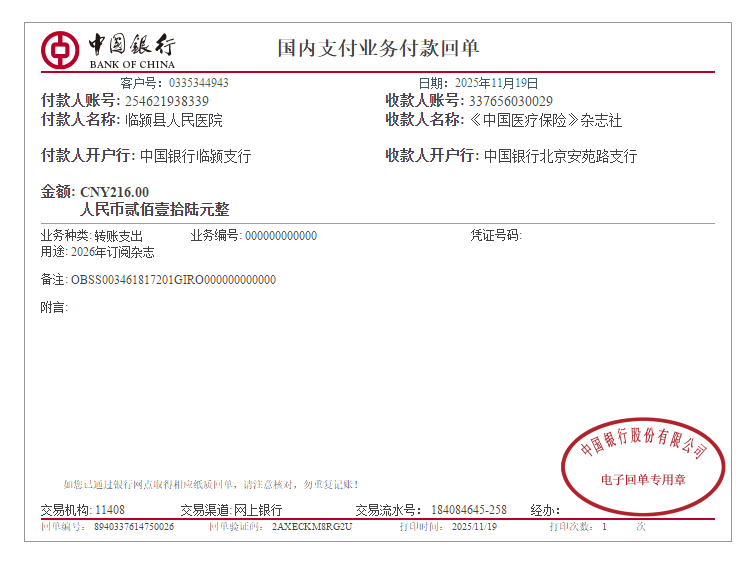The height and width of the screenshot is (580, 742).
Task: Click the date 2025年11月19日
Action: tap(496, 83)
